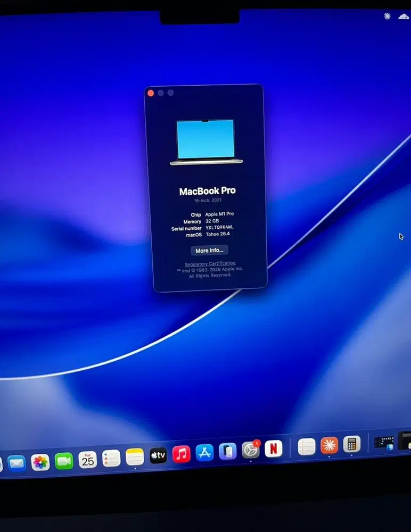The height and width of the screenshot is (532, 411).
Task: Click the "32 GB" memory value
Action: pos(212,221)
